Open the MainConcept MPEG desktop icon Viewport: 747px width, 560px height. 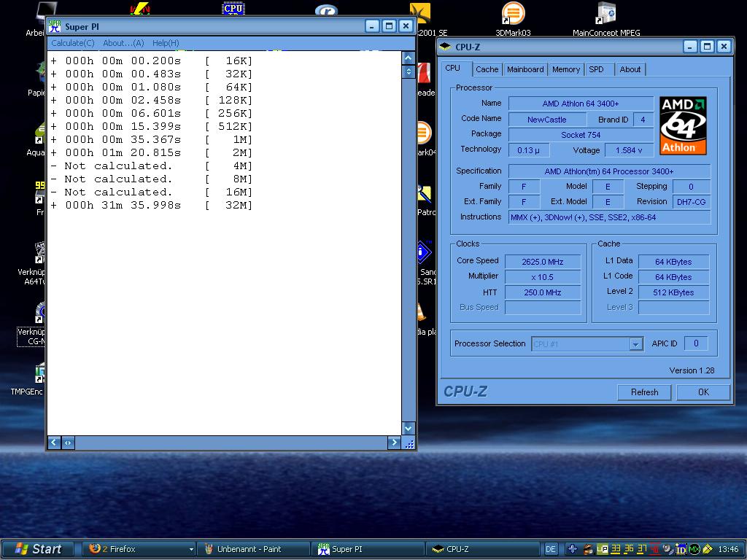tap(606, 19)
